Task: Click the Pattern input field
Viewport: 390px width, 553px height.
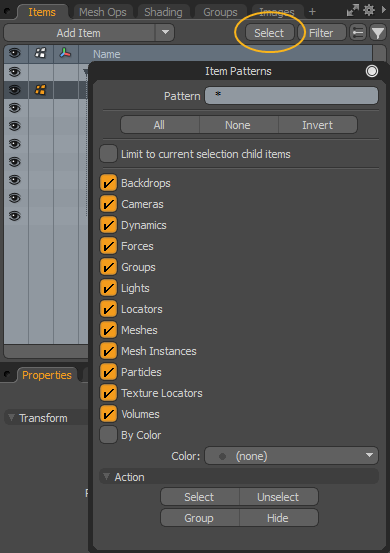Action: coord(291,95)
